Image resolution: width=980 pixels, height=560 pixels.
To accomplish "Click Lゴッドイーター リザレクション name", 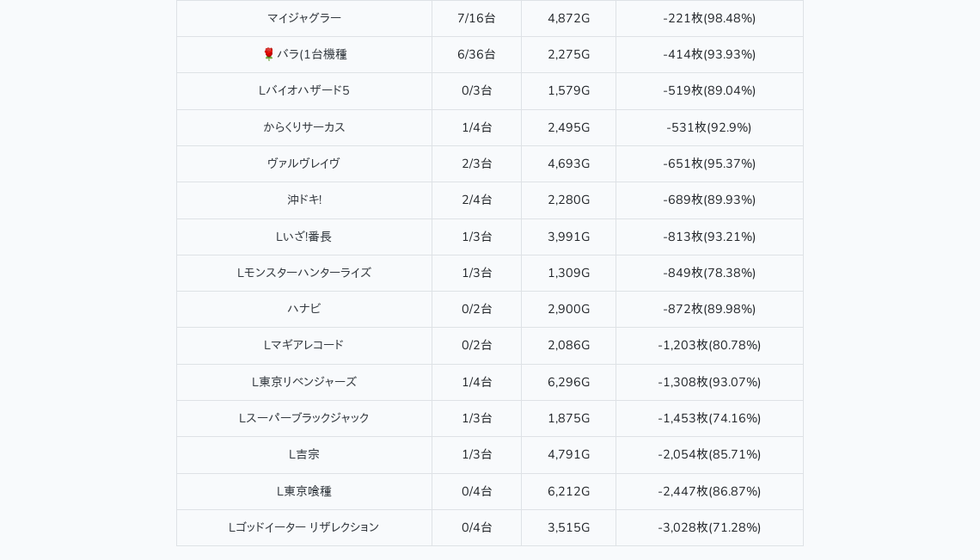I will click(x=303, y=527).
